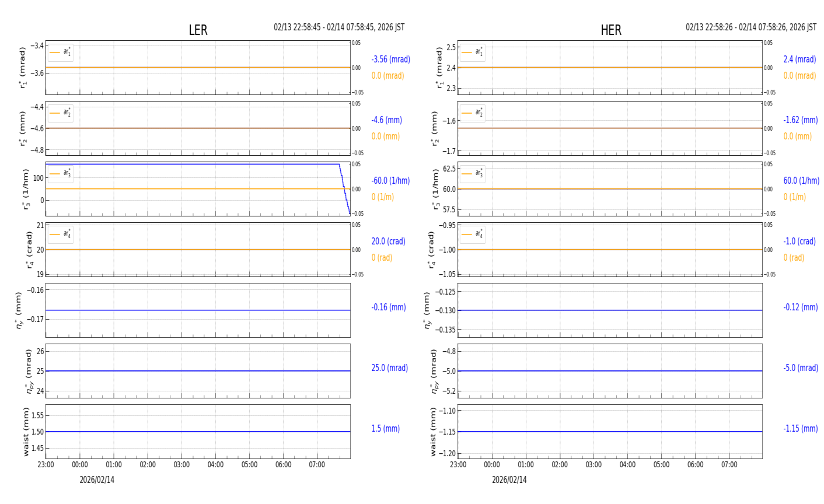Click the blue value -1.15 (mm)
Image resolution: width=824 pixels, height=504 pixels.
click(x=801, y=429)
